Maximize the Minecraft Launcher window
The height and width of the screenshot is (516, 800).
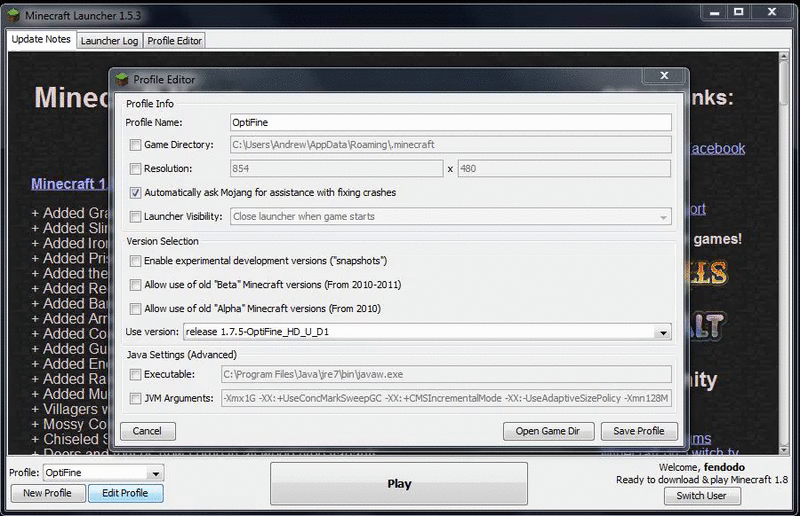(738, 12)
